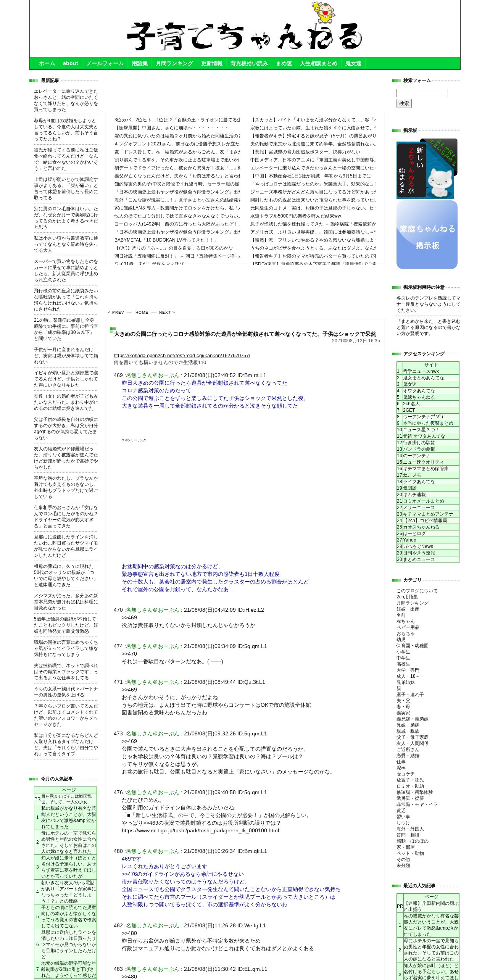Open headline BABYMETAL 10 BUDOKAN LV
The height and width of the screenshot is (980, 490).
coord(166,240)
